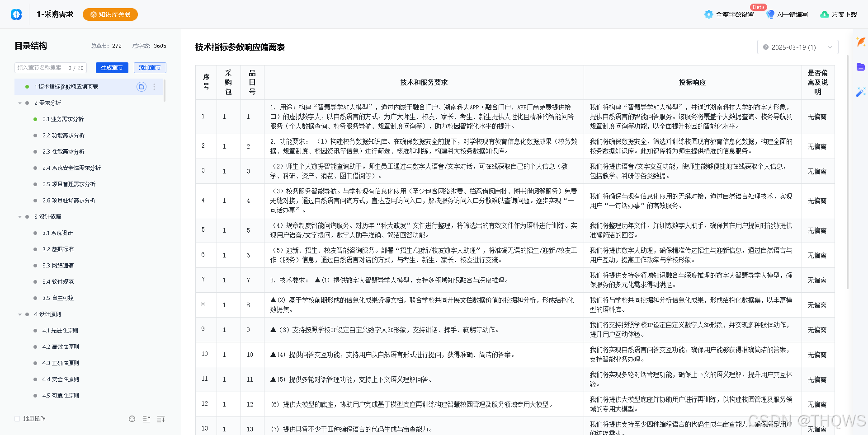Click the orange feather writing icon in right sidebar
Screen dimensions: 868x435
pyautogui.click(x=861, y=42)
